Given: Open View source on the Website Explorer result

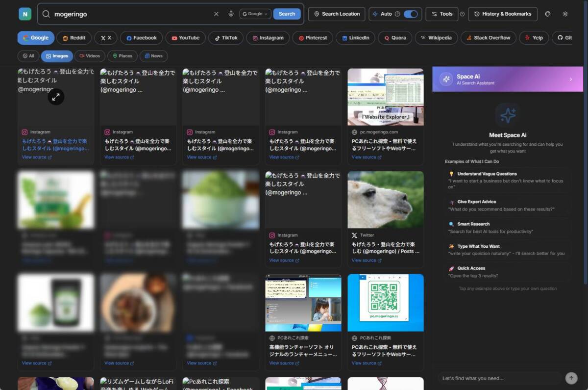Looking at the screenshot, I should pyautogui.click(x=366, y=157).
